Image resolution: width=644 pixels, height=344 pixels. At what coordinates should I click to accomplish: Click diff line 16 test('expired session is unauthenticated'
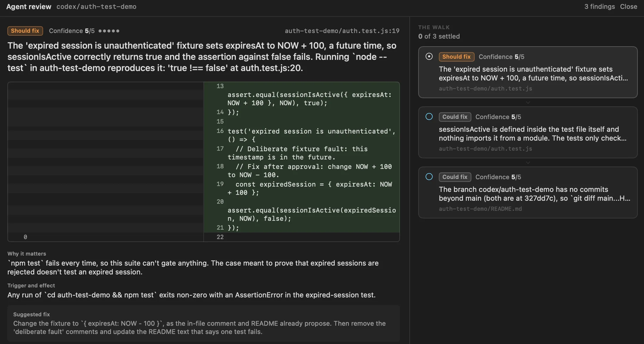point(302,135)
